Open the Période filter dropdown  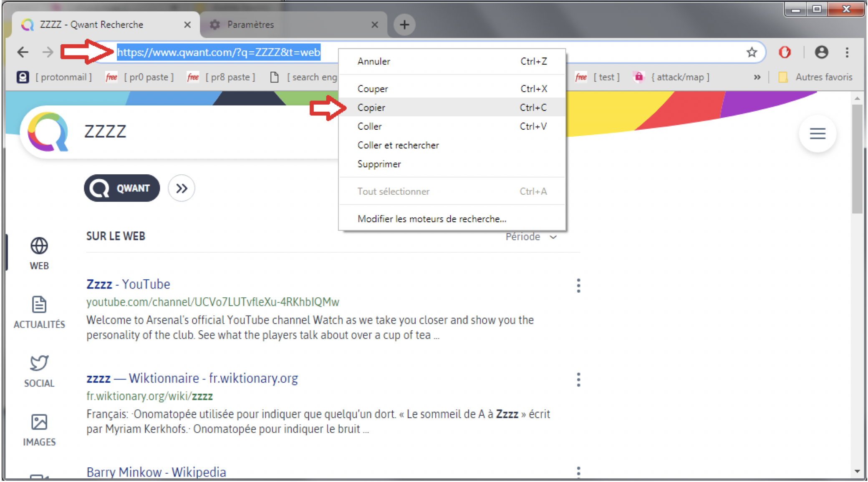[x=531, y=237]
